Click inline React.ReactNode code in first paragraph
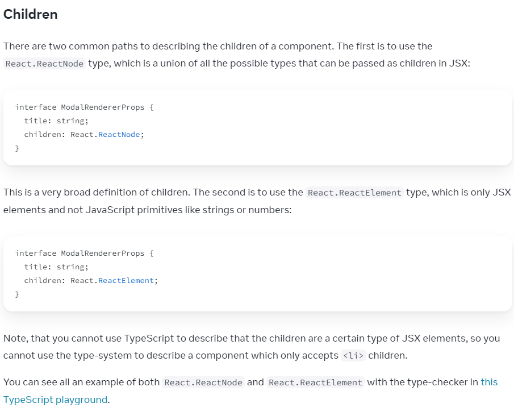Image resolution: width=514 pixels, height=420 pixels. tap(44, 64)
